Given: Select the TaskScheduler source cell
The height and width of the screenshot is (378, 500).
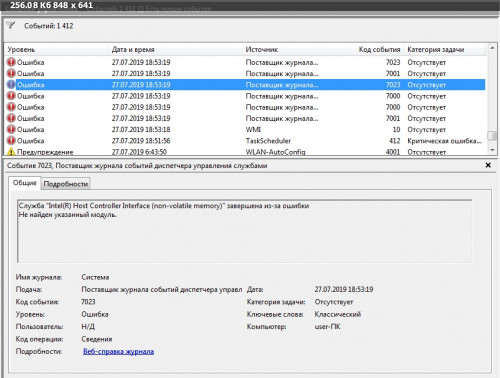Looking at the screenshot, I should coord(268,141).
